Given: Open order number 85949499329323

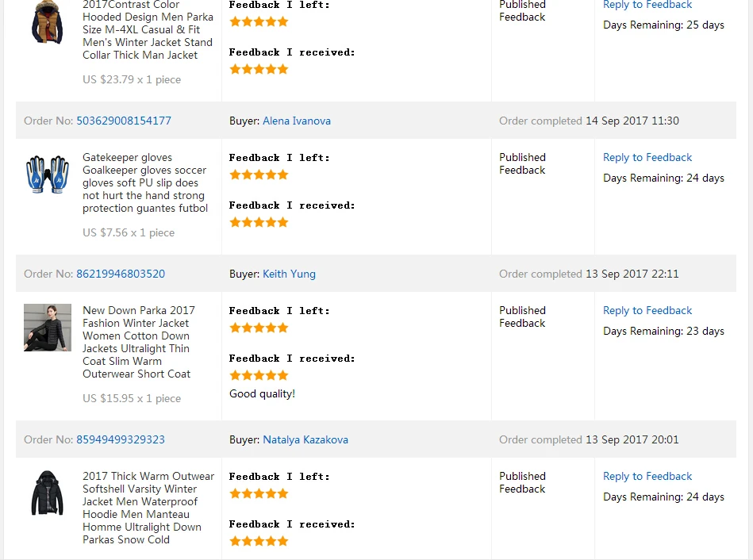Looking at the screenshot, I should click(x=120, y=439).
